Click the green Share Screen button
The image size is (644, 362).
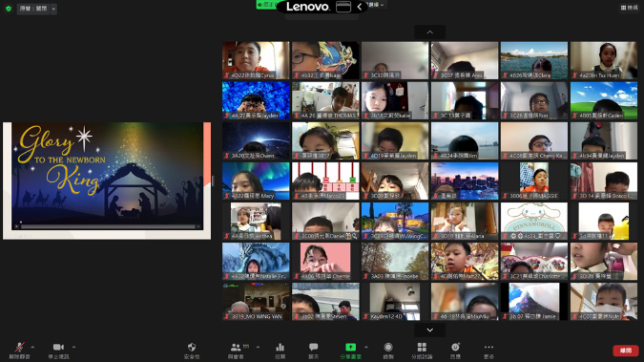point(350,351)
